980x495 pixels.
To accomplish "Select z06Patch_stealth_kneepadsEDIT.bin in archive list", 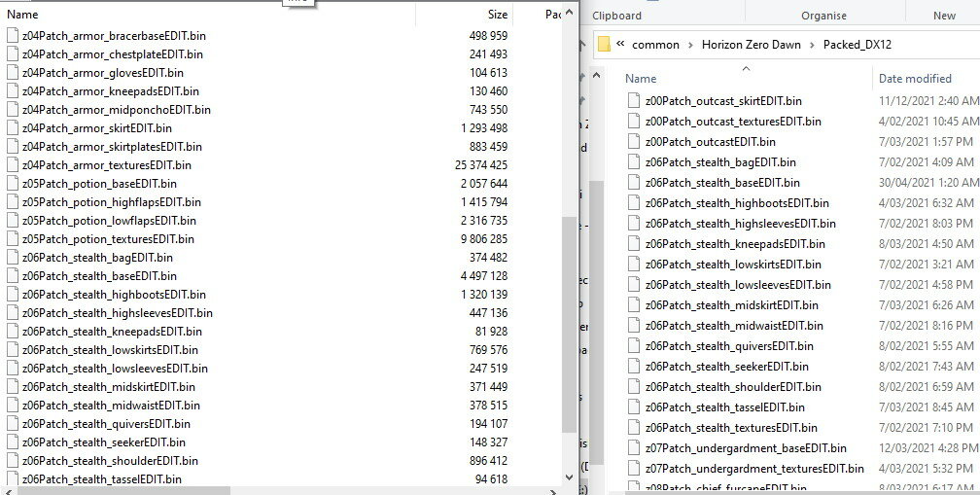I will point(112,332).
